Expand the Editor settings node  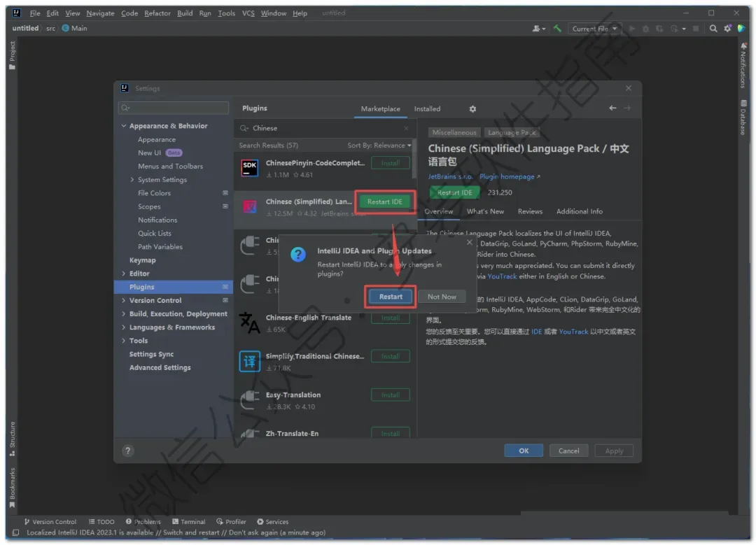tap(124, 274)
